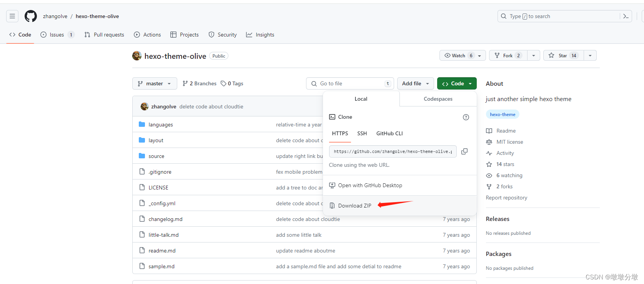Open commit message 'update readme aboutme'

click(305, 251)
